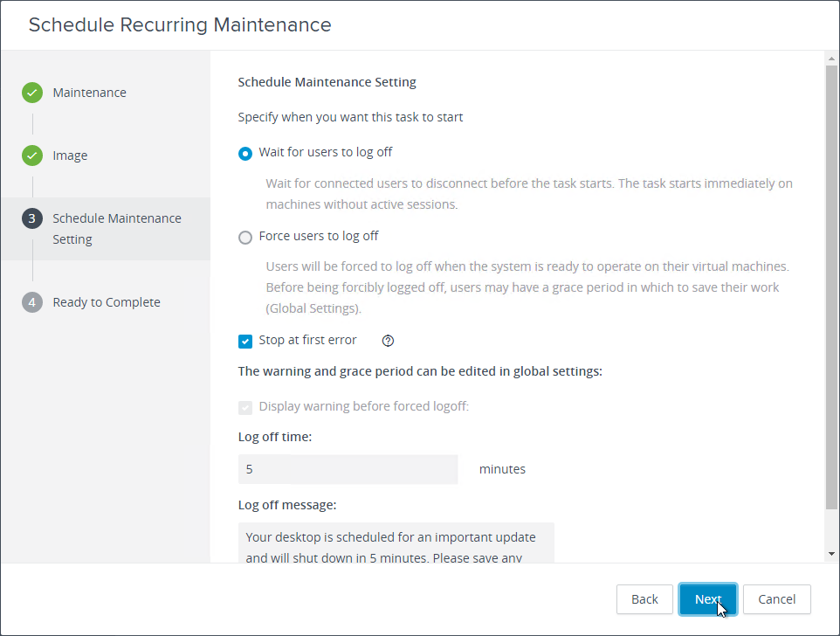Open help tooltip for Stop at first error
This screenshot has height=636, width=840.
(388, 341)
